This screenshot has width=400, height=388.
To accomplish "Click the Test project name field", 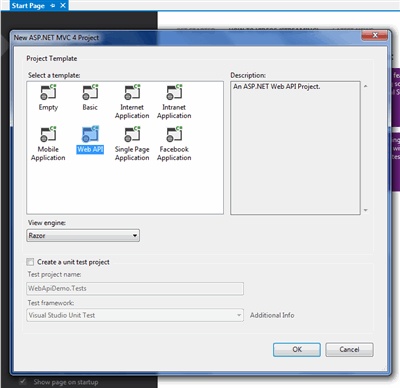I will coord(135,289).
